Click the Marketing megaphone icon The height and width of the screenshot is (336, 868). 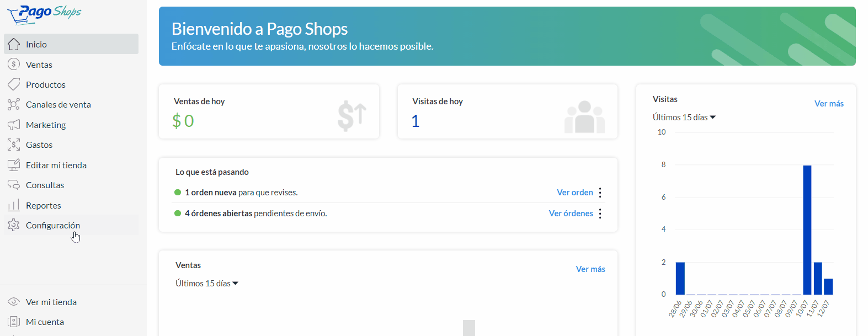pyautogui.click(x=14, y=125)
